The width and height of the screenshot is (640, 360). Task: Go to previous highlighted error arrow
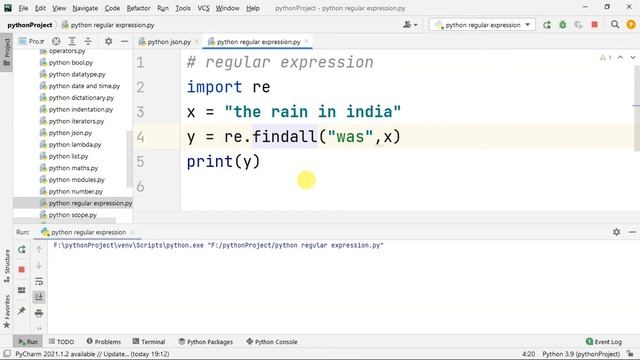point(620,58)
